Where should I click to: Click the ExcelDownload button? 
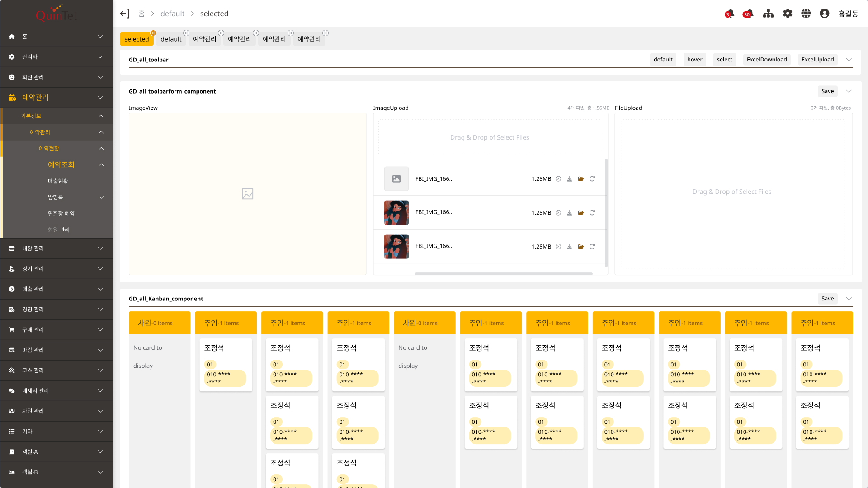click(767, 60)
